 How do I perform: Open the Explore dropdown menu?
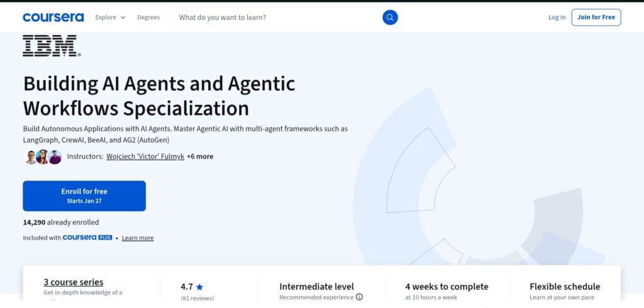click(x=110, y=17)
